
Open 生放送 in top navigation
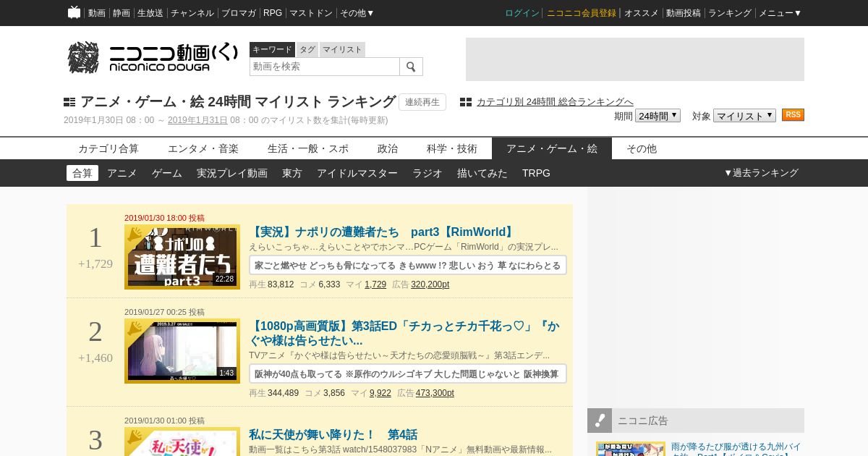pyautogui.click(x=150, y=13)
